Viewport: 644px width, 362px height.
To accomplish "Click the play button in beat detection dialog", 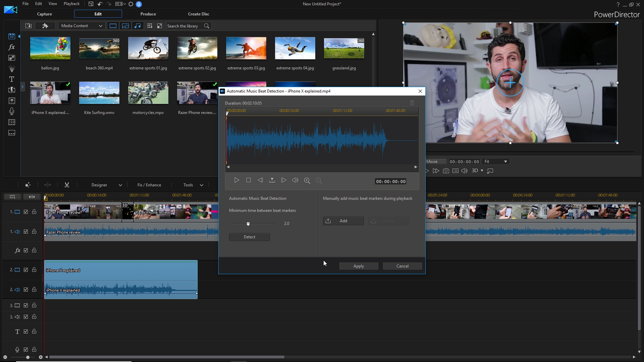I will click(236, 180).
